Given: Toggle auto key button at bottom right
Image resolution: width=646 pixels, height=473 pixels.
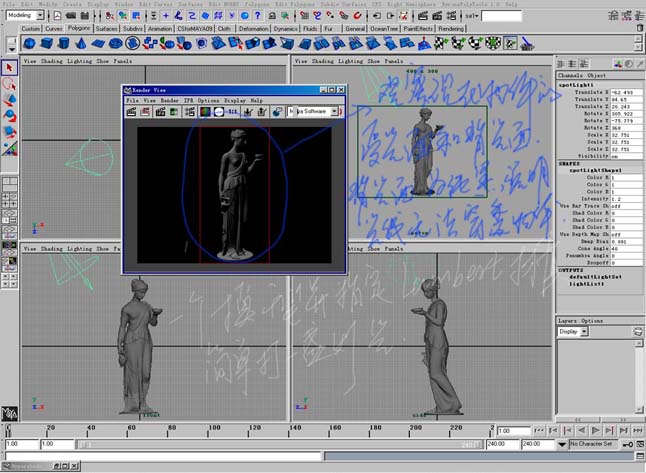Looking at the screenshot, I should (x=627, y=444).
